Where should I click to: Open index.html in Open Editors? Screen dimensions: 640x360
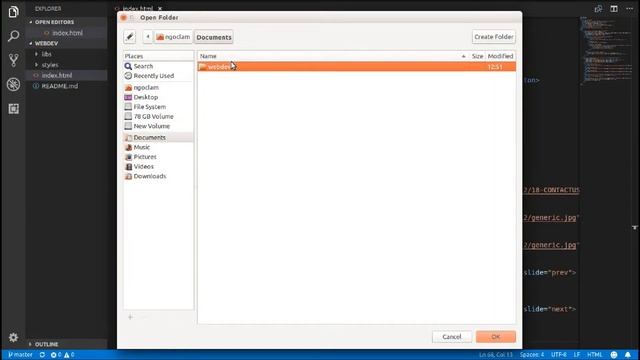[x=67, y=33]
